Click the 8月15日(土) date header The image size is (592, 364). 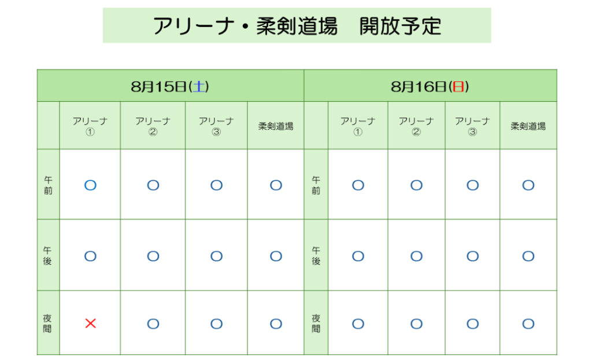click(170, 87)
